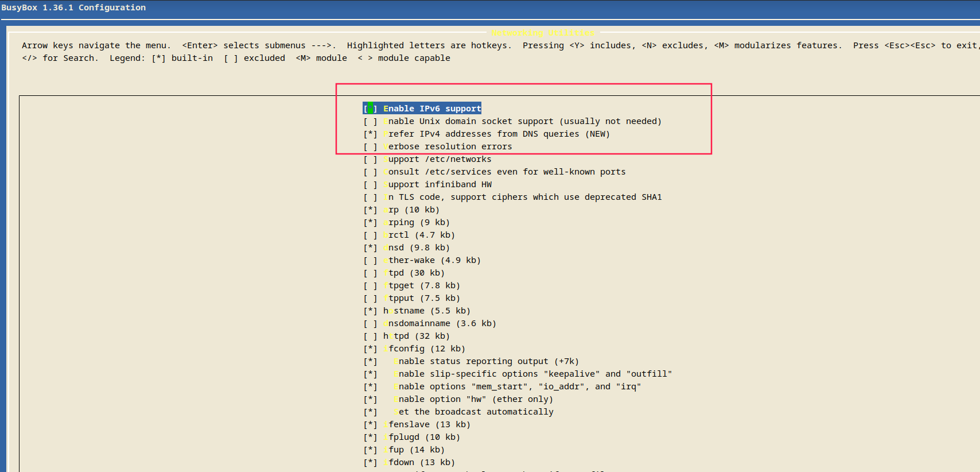Enable the httpd (32 kb) applet
Viewport: 980px width, 472px height.
pos(407,336)
